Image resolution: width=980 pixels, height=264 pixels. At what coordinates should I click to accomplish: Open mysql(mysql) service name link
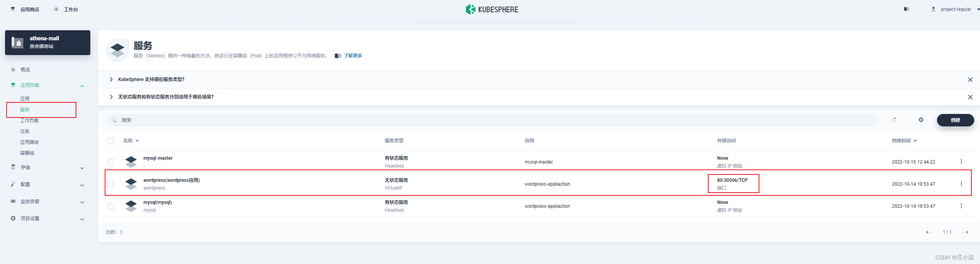tap(157, 202)
